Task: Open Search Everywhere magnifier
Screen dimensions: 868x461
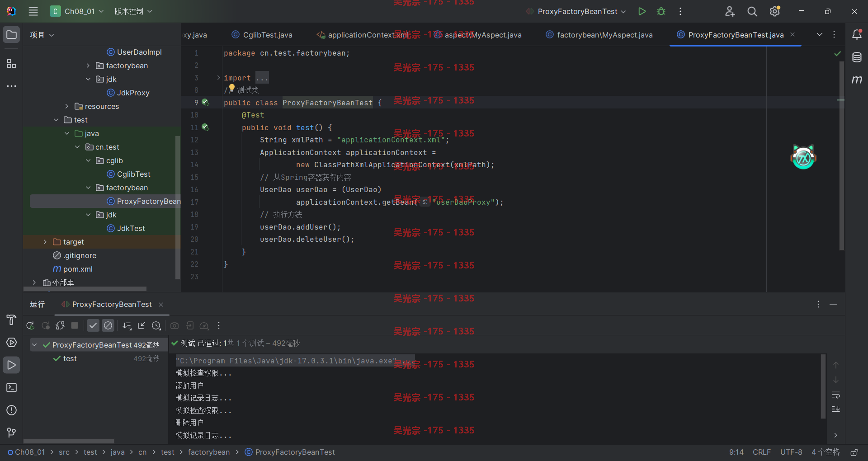Action: [752, 11]
